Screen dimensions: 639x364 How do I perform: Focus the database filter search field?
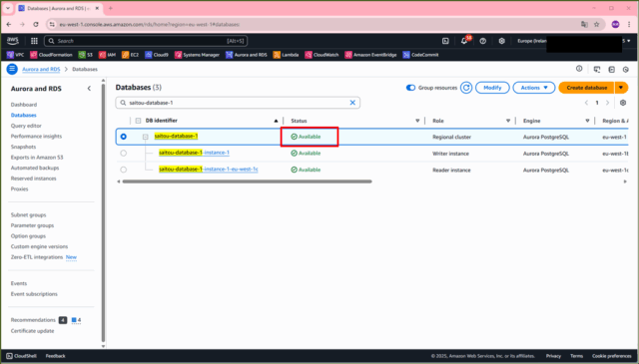238,103
